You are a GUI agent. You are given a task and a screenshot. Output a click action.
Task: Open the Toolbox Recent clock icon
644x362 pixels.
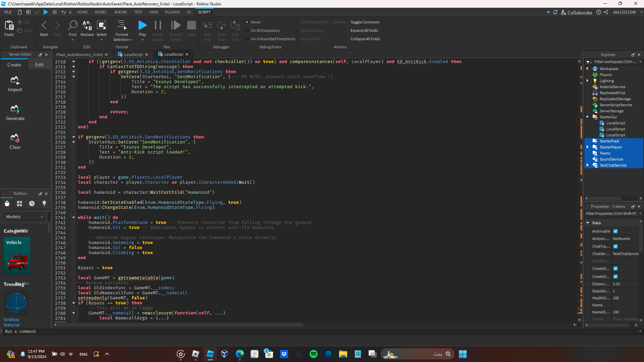tap(32, 203)
